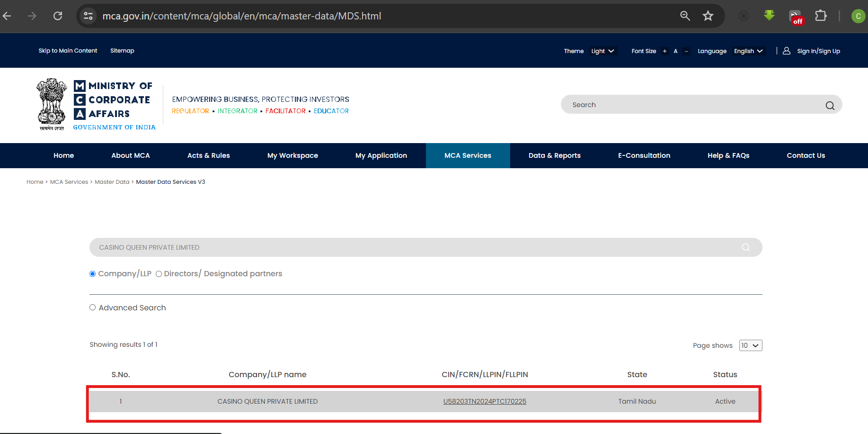Click the browser reload page icon
868x434 pixels.
point(58,16)
